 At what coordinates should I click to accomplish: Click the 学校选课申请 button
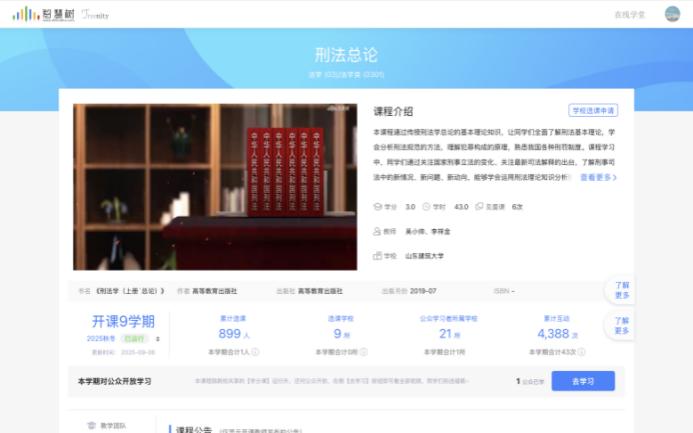click(593, 110)
